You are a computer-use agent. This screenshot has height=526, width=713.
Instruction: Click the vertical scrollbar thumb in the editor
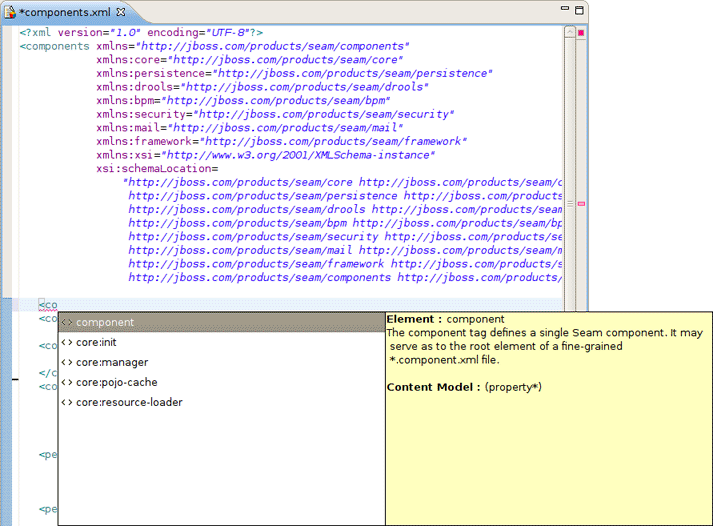(570, 203)
